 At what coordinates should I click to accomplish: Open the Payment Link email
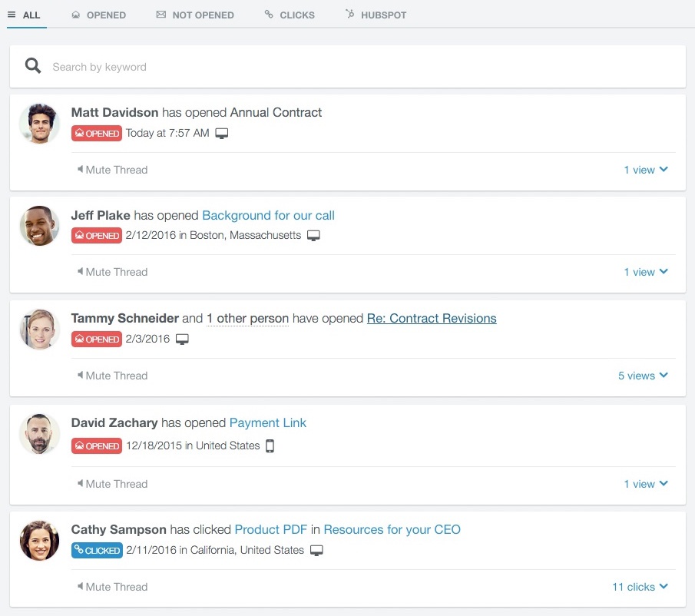pyautogui.click(x=268, y=422)
